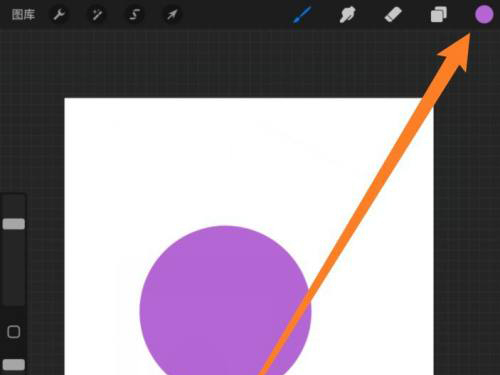Image resolution: width=500 pixels, height=375 pixels.
Task: Activate the Transform arrow tool
Action: pyautogui.click(x=172, y=15)
